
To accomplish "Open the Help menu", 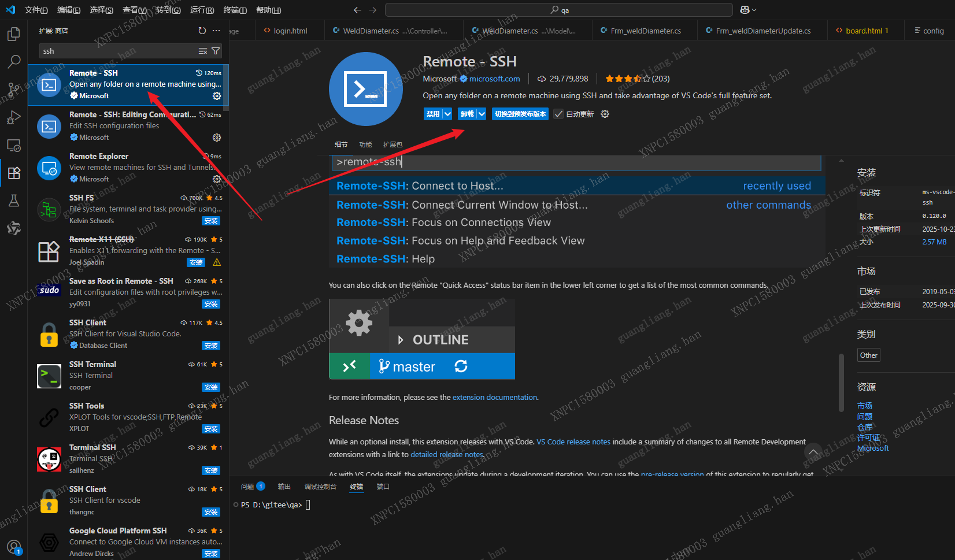I will coord(268,10).
